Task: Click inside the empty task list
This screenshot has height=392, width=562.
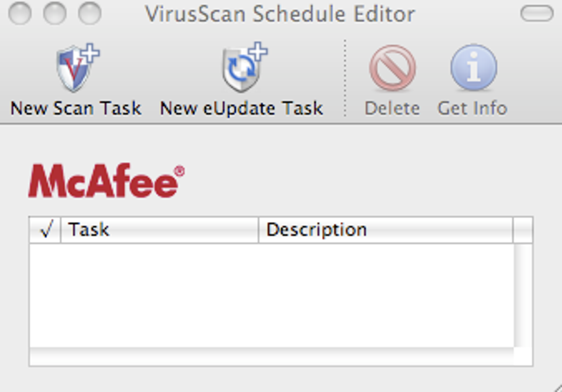Action: pyautogui.click(x=270, y=295)
